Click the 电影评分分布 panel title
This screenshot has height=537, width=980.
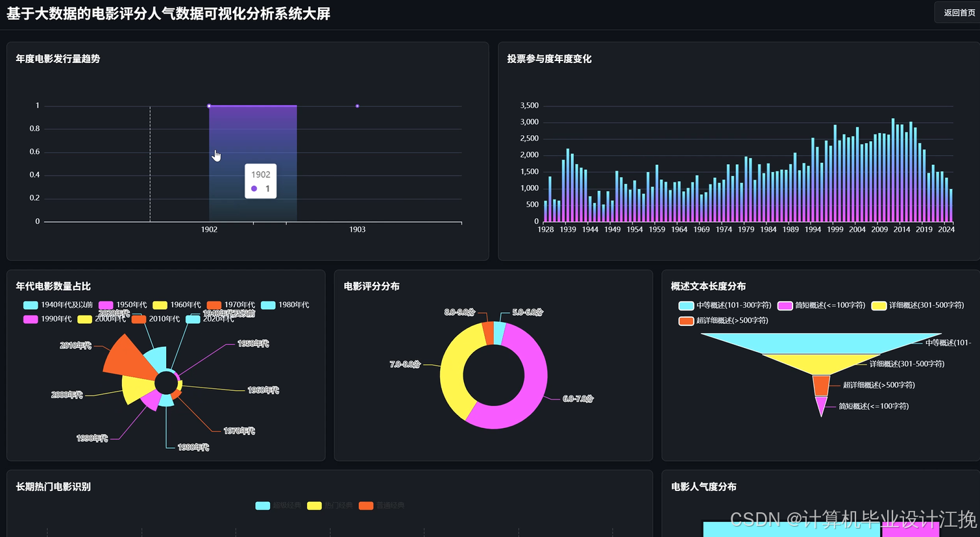[x=371, y=286]
